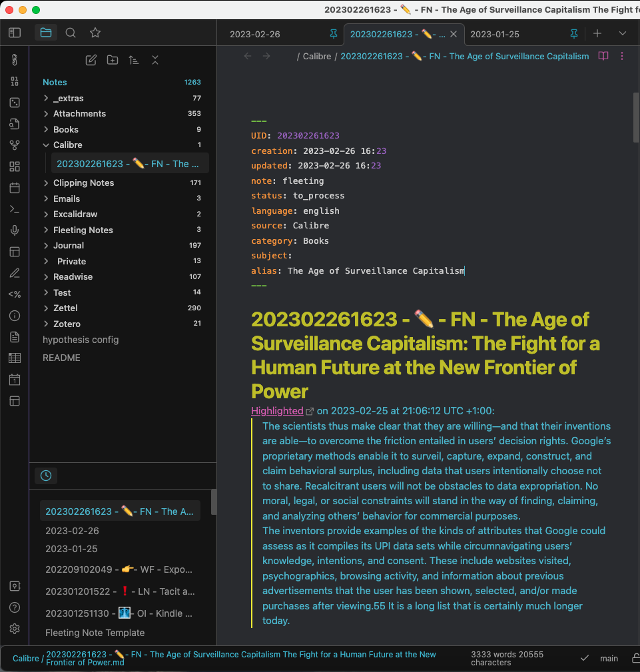Collapse the Calibre folder
This screenshot has width=640, height=672.
point(46,145)
